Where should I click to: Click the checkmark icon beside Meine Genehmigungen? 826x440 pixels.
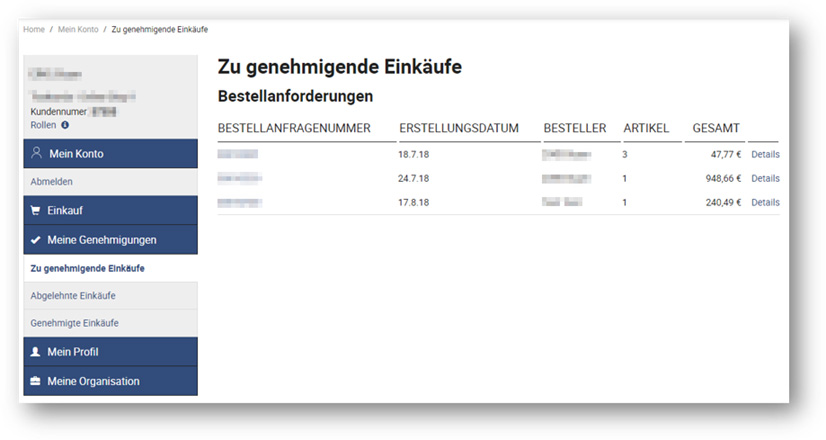35,240
